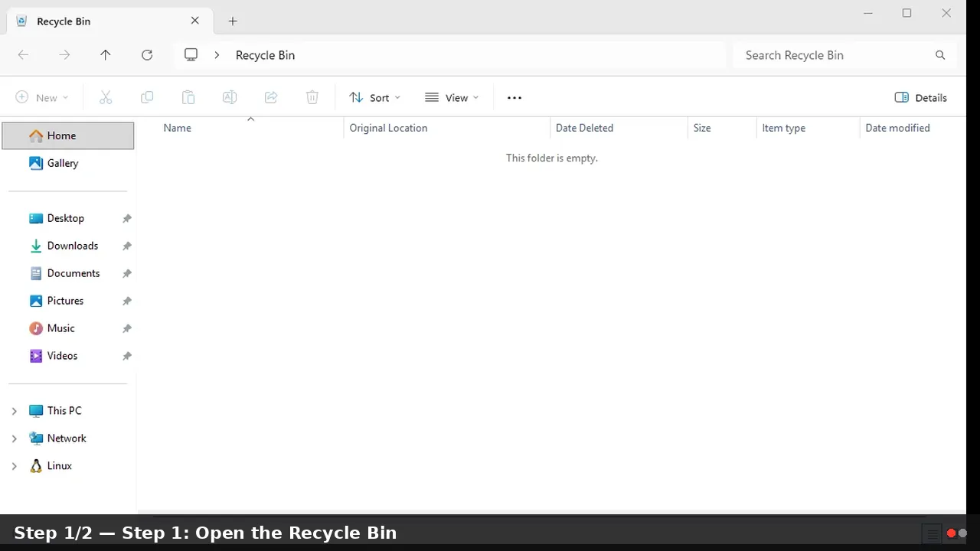980x551 pixels.
Task: Toggle the Details pane
Action: click(x=921, y=98)
